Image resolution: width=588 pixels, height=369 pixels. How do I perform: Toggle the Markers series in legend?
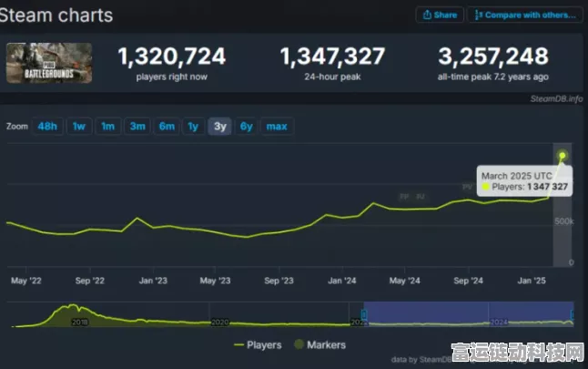(320, 344)
